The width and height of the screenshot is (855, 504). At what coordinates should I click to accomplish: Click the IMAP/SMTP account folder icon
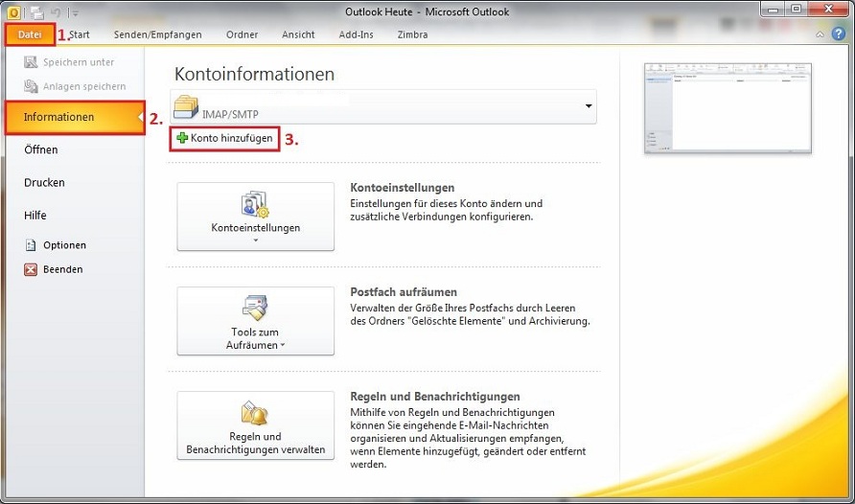pos(186,107)
